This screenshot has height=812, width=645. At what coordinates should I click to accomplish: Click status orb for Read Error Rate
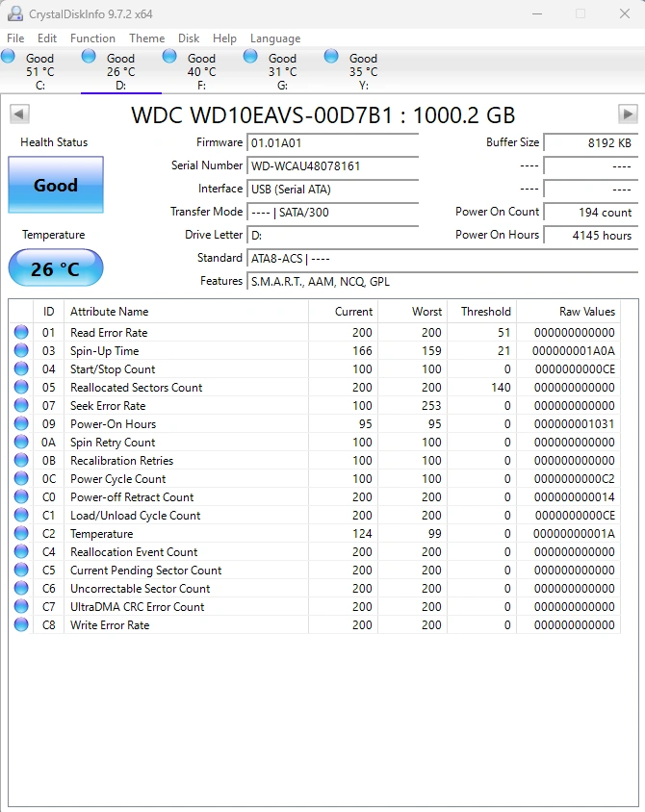pos(21,333)
